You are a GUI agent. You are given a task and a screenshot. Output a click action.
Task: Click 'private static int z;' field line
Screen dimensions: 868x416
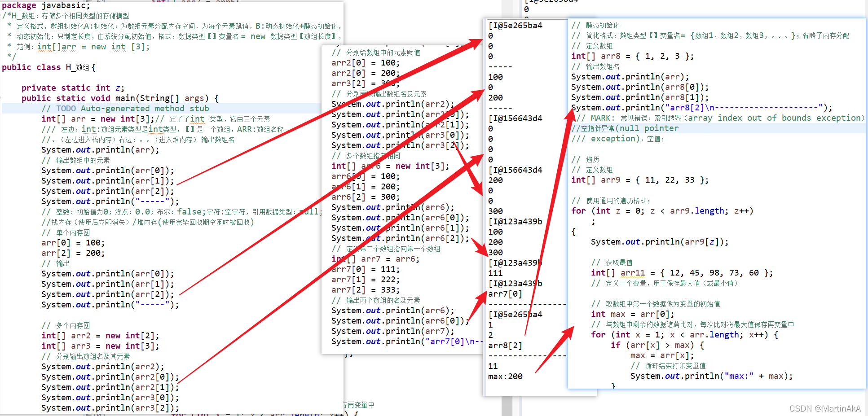tap(73, 88)
